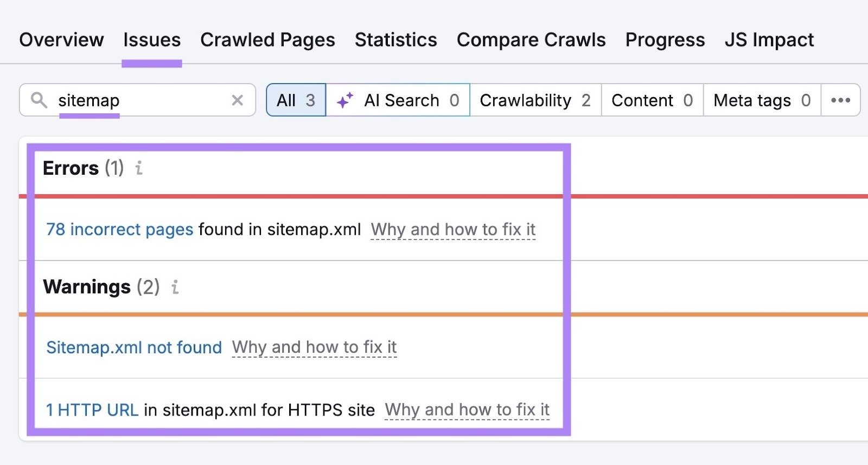Click the info icon next to Warnings

[174, 288]
